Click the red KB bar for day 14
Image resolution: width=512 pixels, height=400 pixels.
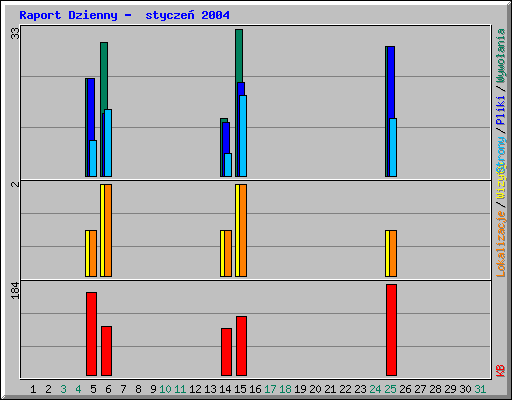(226, 352)
